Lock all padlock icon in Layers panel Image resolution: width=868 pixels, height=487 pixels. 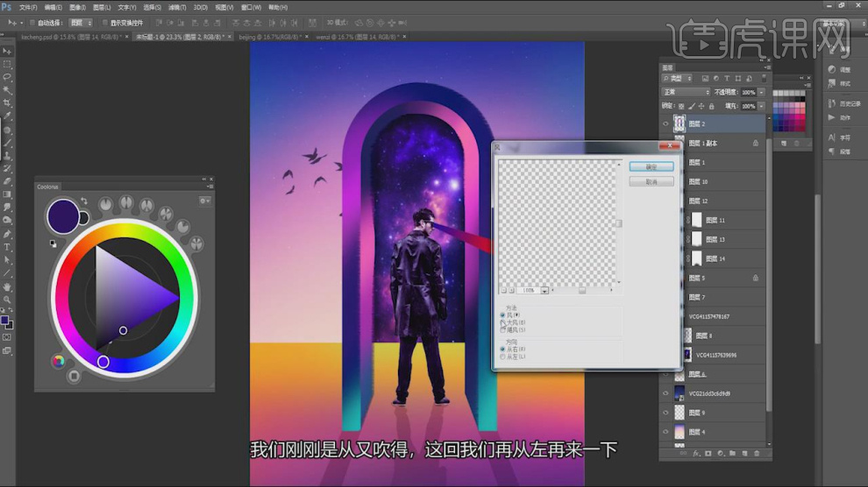[x=711, y=106]
